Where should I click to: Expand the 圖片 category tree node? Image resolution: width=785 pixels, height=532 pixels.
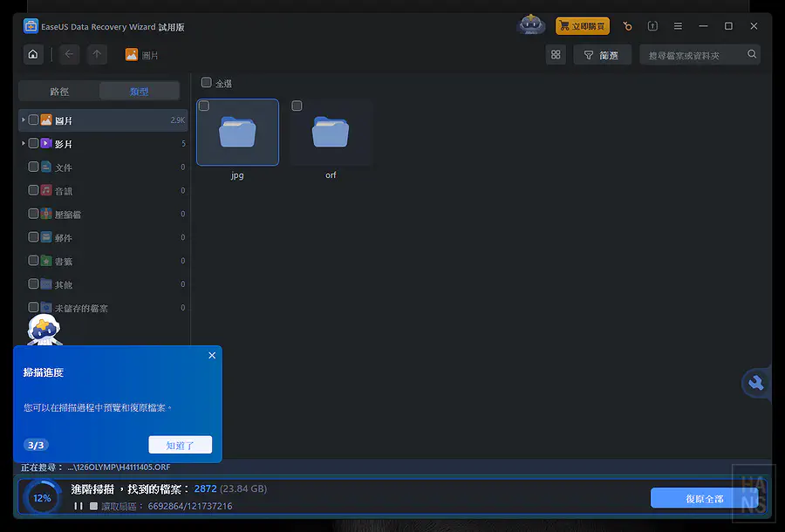point(23,119)
